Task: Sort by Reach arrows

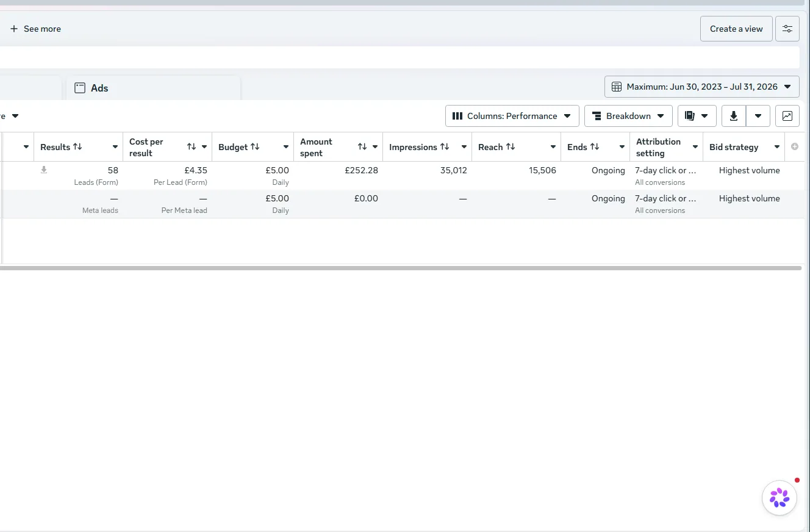Action: click(511, 146)
